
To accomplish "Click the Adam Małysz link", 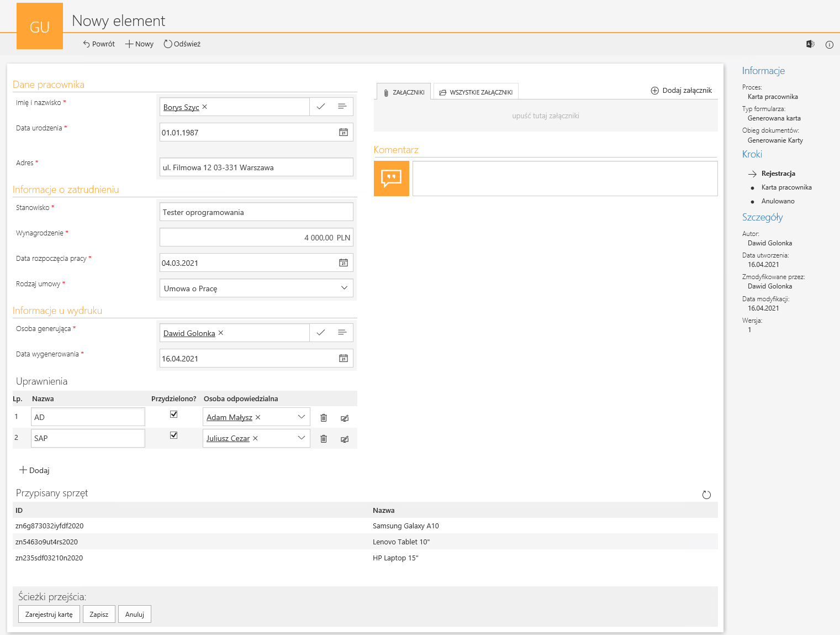I will click(229, 417).
